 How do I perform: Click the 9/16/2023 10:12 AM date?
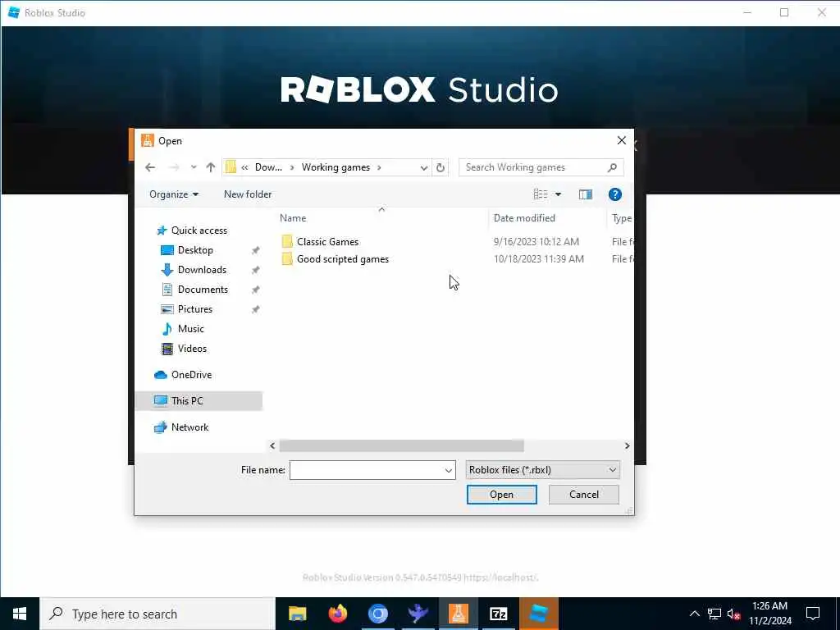pos(536,242)
